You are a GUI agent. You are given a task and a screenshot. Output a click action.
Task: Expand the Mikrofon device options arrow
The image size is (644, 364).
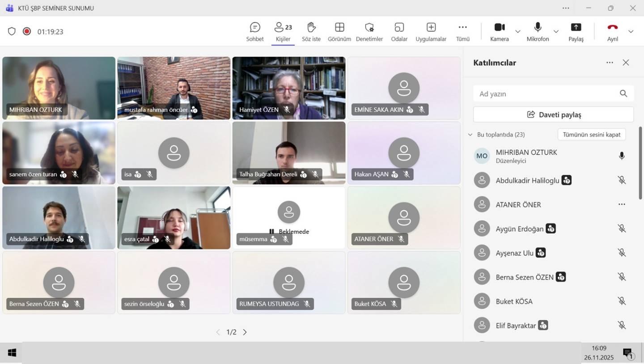[x=556, y=31]
